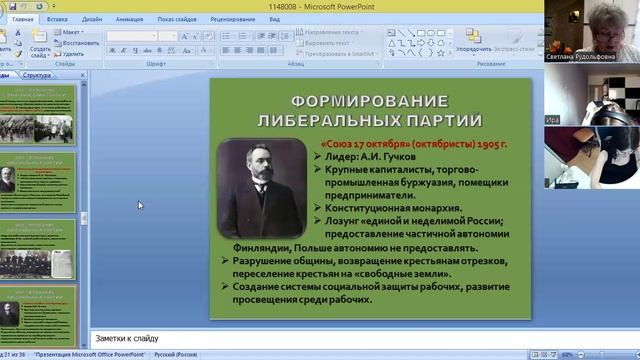Open the font size combo box
640x360 pixels.
click(167, 36)
